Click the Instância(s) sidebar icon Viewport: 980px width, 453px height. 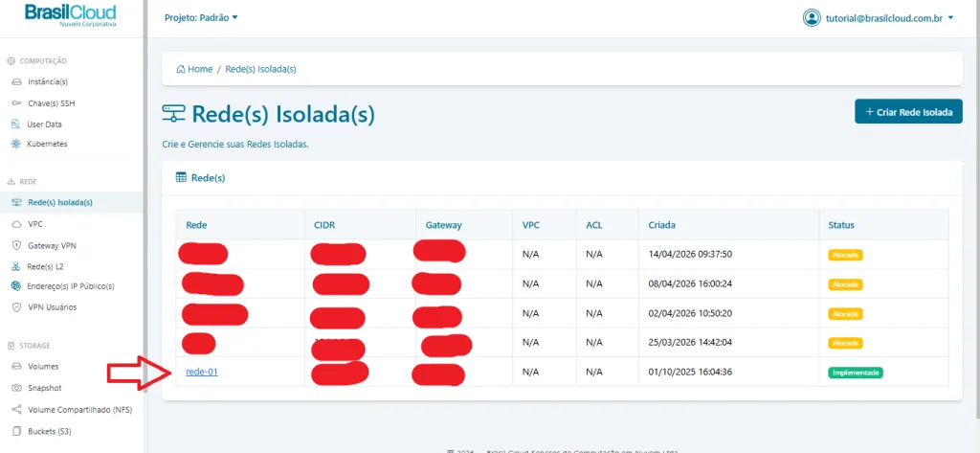[x=16, y=82]
